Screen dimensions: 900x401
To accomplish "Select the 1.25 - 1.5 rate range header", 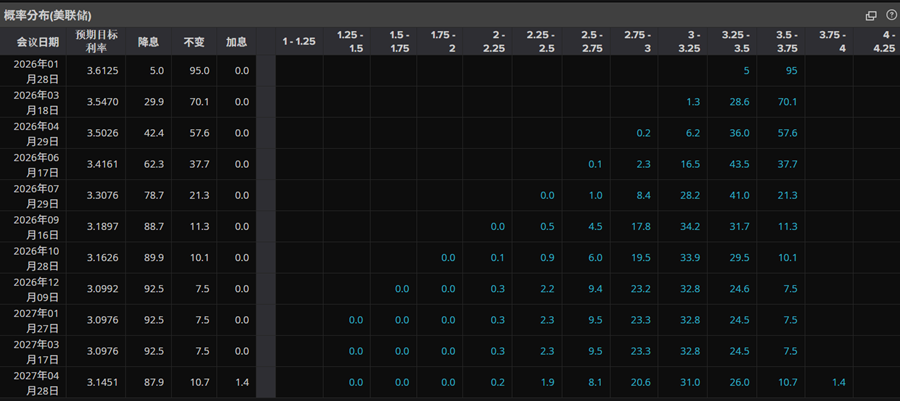I will click(x=350, y=42).
